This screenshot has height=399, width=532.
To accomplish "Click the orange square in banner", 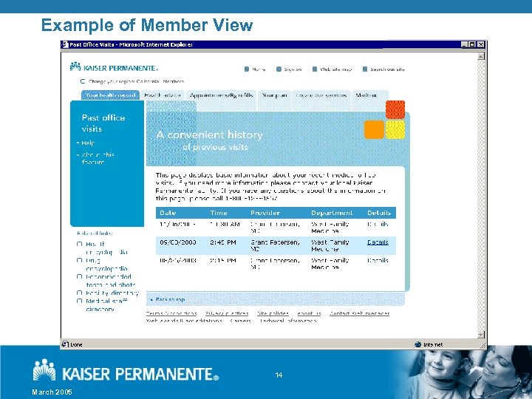I will pyautogui.click(x=374, y=129).
